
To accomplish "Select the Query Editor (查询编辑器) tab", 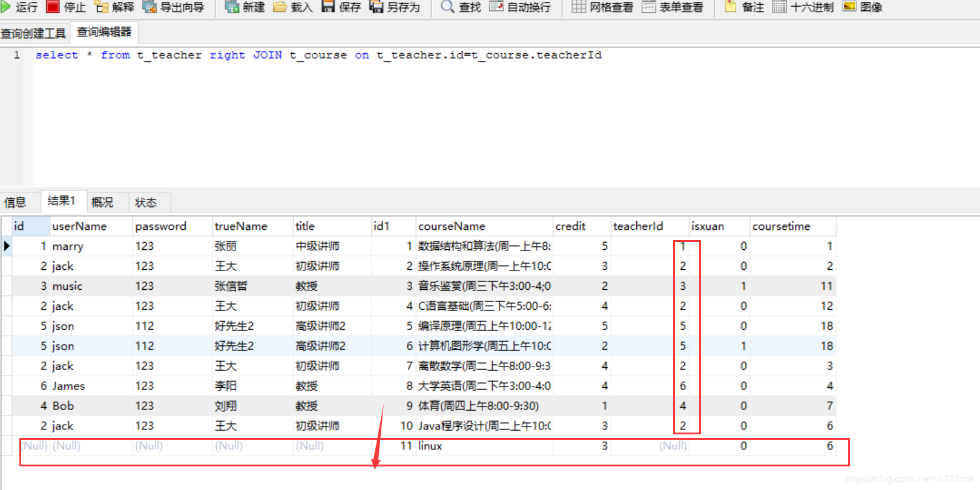I will 104,32.
